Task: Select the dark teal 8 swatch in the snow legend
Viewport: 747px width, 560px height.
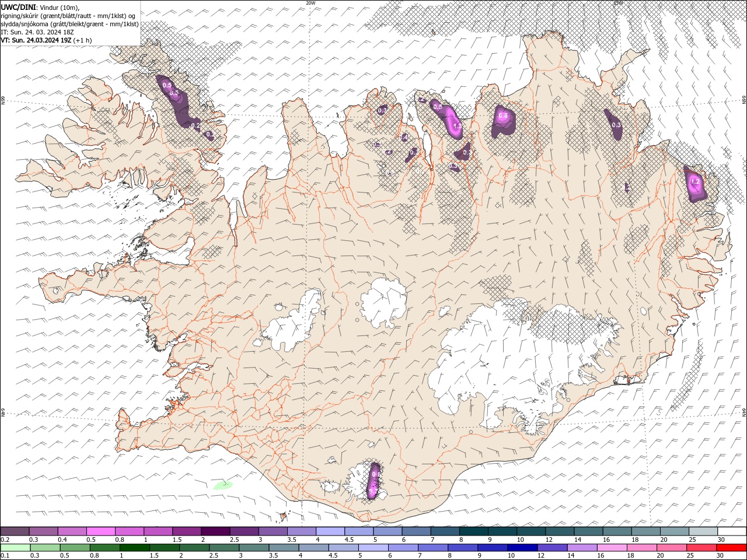Action: tap(473, 531)
